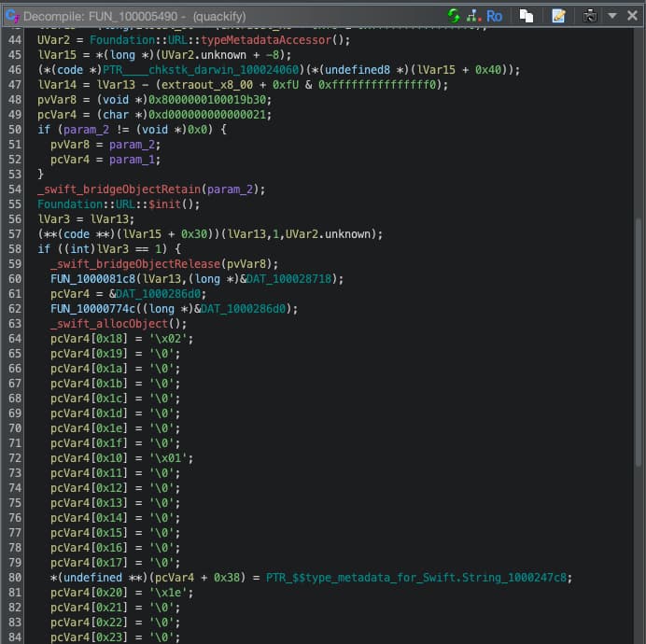Click the notepad with pencil icon
The image size is (646, 644).
coord(558,16)
